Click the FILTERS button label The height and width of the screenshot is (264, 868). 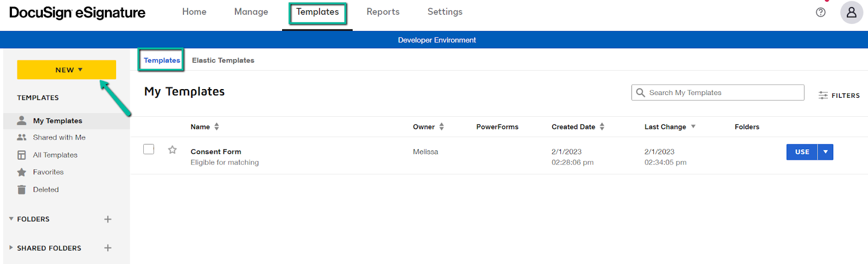[x=846, y=96]
